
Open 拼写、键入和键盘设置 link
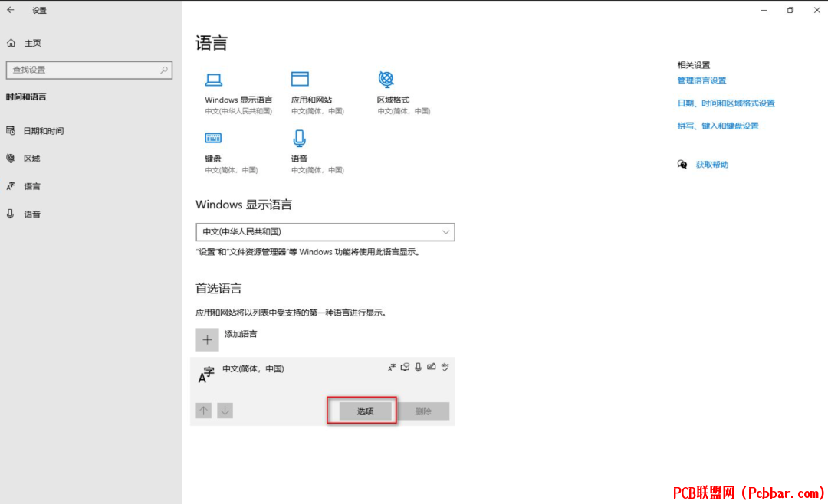click(x=718, y=126)
